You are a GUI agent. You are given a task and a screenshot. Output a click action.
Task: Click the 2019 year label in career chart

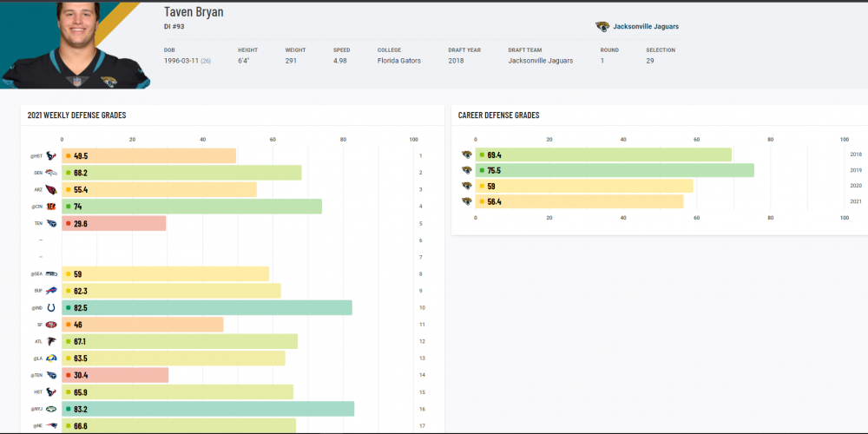pos(855,170)
